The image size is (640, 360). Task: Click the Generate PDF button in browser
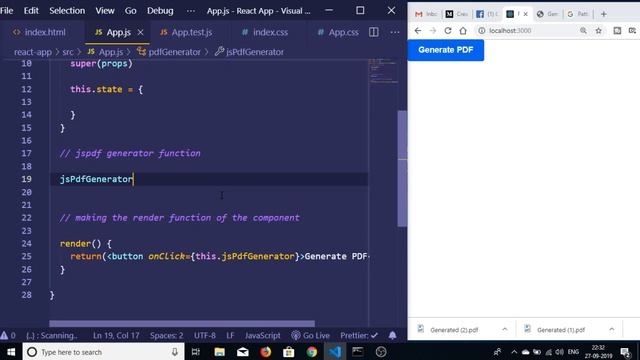pyautogui.click(x=446, y=50)
